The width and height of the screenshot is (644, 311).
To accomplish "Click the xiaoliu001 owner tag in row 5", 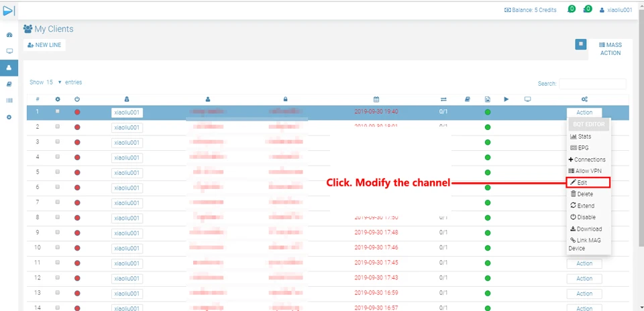I will tap(127, 173).
